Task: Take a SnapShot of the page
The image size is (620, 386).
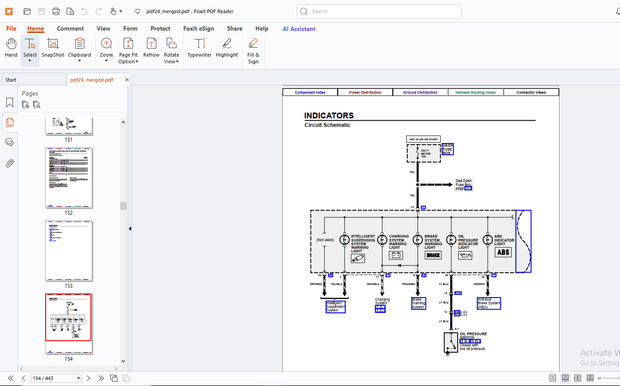Action: click(x=53, y=48)
